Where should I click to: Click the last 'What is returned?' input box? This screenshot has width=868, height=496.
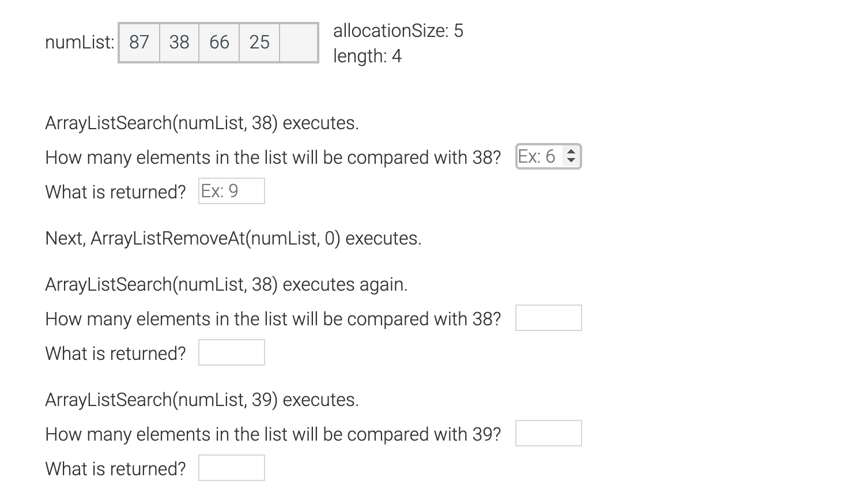(232, 468)
